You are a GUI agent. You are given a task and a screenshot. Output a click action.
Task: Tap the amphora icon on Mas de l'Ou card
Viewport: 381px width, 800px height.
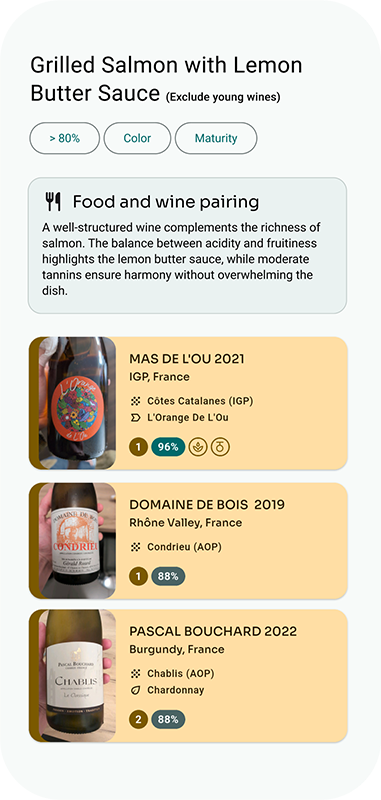click(220, 447)
